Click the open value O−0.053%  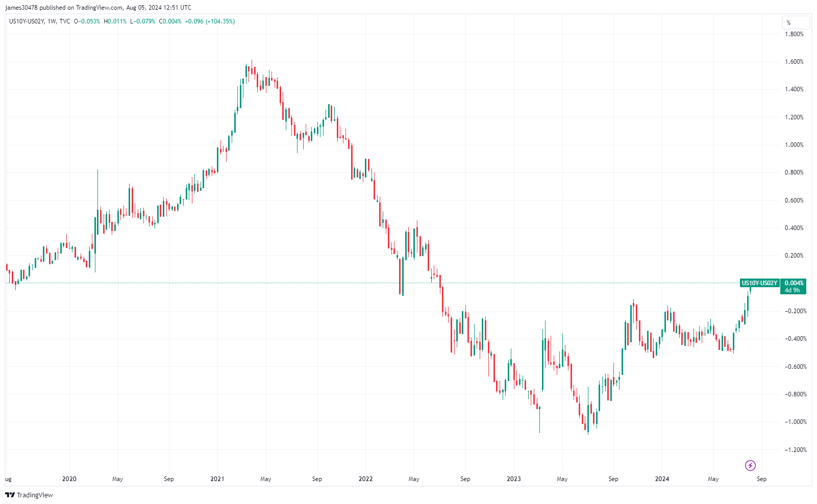[x=87, y=21]
